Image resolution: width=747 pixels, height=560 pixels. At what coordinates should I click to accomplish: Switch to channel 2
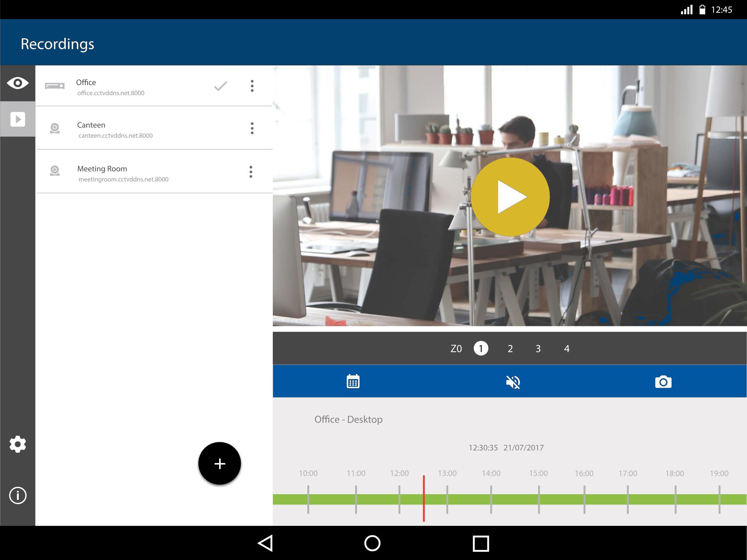click(510, 349)
